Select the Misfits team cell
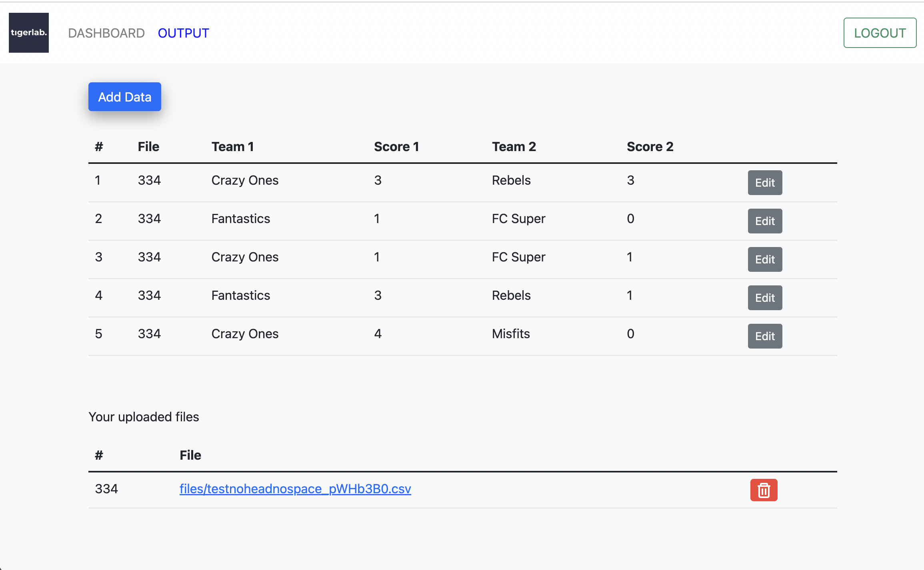 tap(511, 334)
